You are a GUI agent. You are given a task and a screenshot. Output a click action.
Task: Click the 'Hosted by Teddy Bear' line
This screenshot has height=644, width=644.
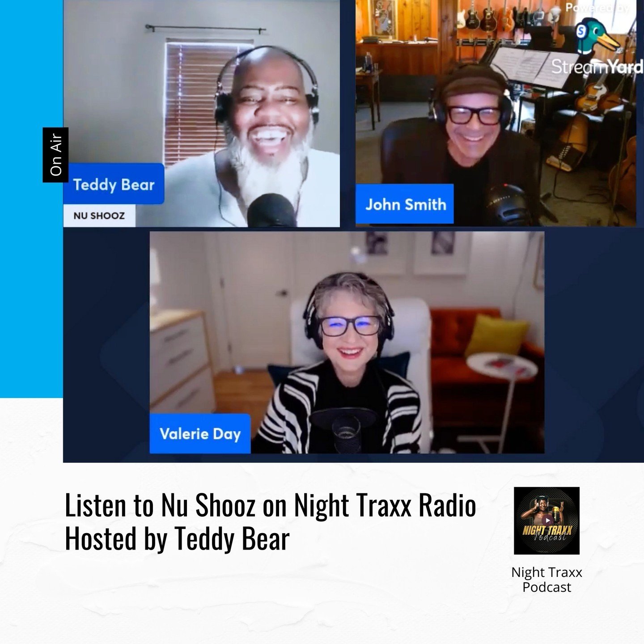(x=177, y=539)
